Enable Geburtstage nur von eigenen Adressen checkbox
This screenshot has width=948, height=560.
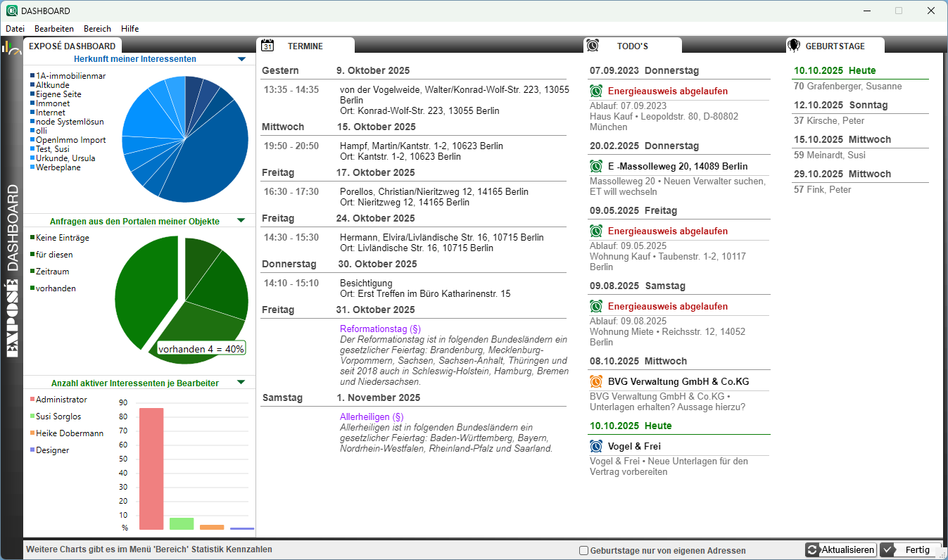pyautogui.click(x=583, y=551)
